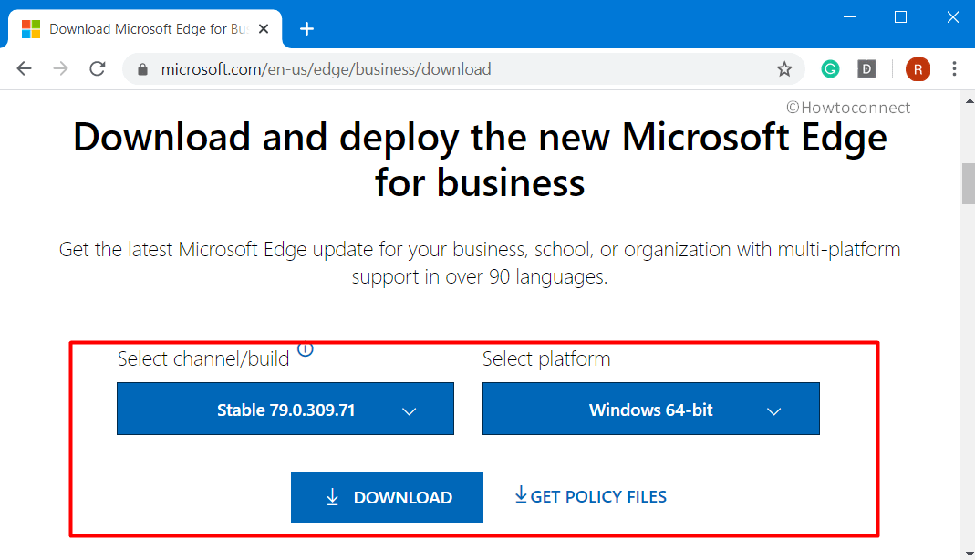Open the D extension icon in toolbar
This screenshot has width=975, height=560.
coord(866,68)
